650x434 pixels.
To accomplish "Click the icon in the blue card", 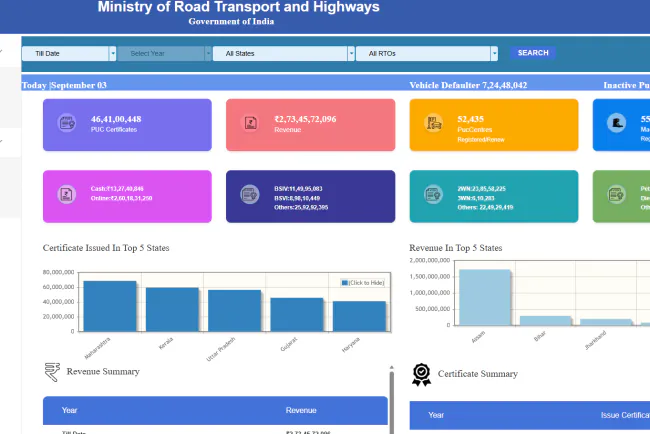I will tap(617, 123).
